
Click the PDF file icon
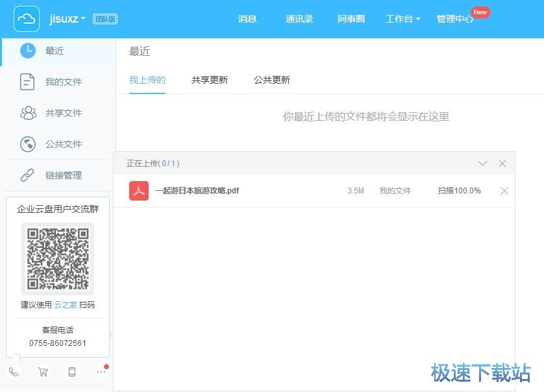pos(139,191)
